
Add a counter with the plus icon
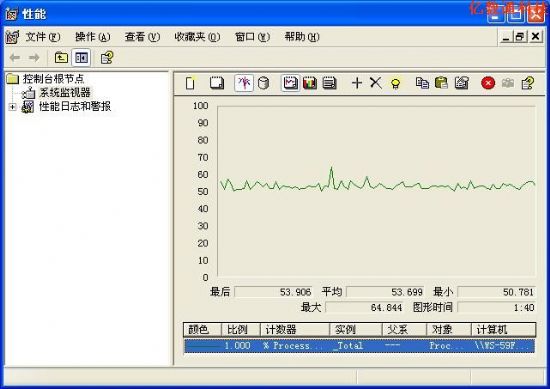click(357, 83)
